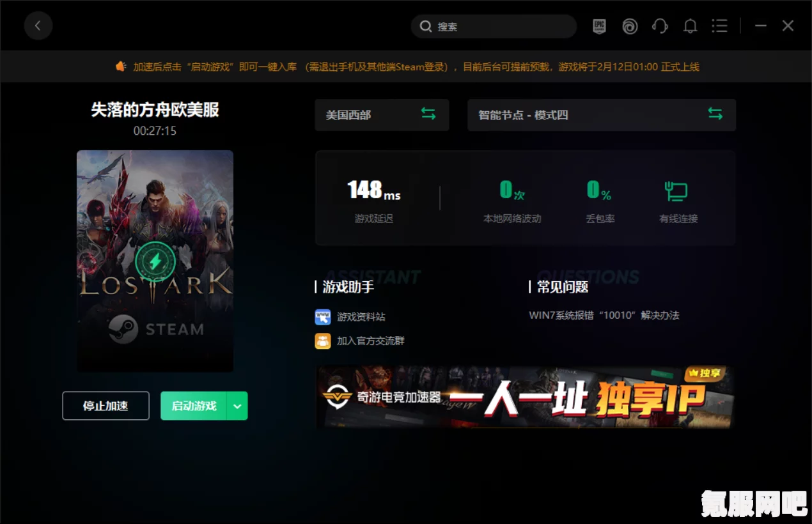This screenshot has height=524, width=812.
Task: Click the 有线连接 label
Action: (x=678, y=219)
